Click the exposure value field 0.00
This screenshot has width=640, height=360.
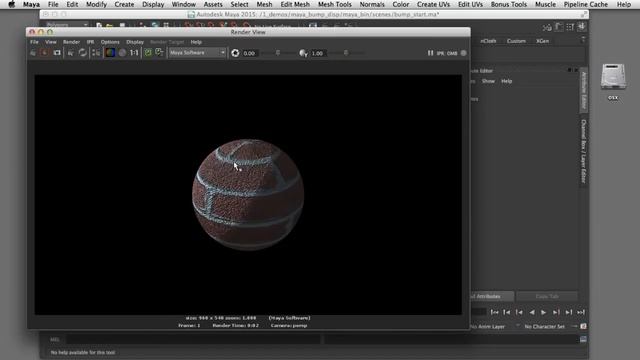pyautogui.click(x=250, y=53)
